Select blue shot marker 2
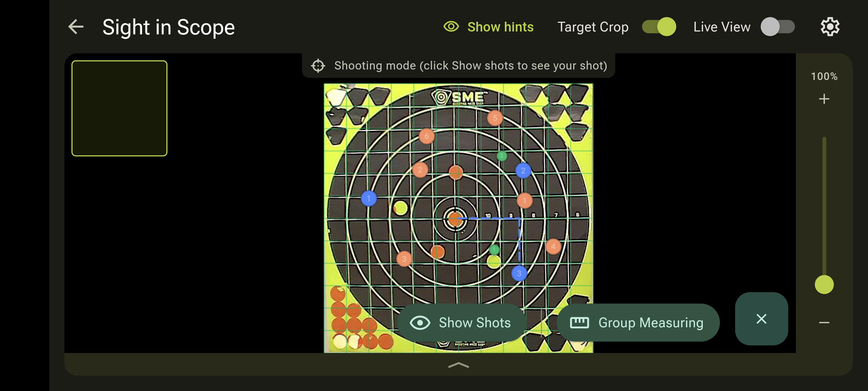This screenshot has height=391, width=868. click(x=523, y=171)
